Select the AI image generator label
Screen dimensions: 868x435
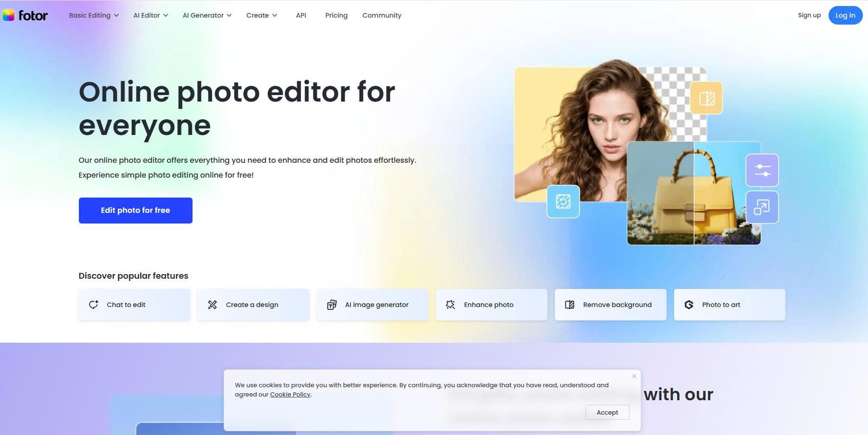click(377, 305)
